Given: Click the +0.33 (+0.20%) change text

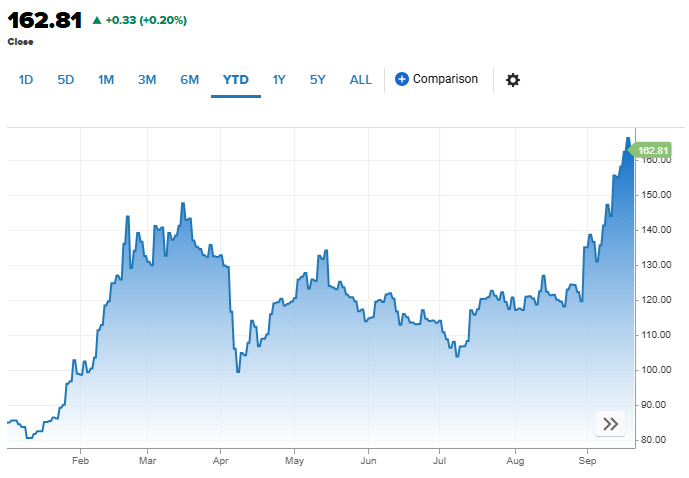Looking at the screenshot, I should (146, 20).
